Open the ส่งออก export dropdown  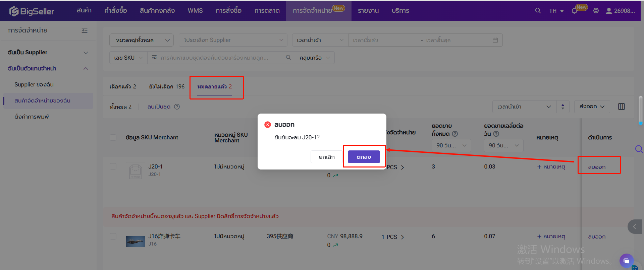tap(592, 107)
